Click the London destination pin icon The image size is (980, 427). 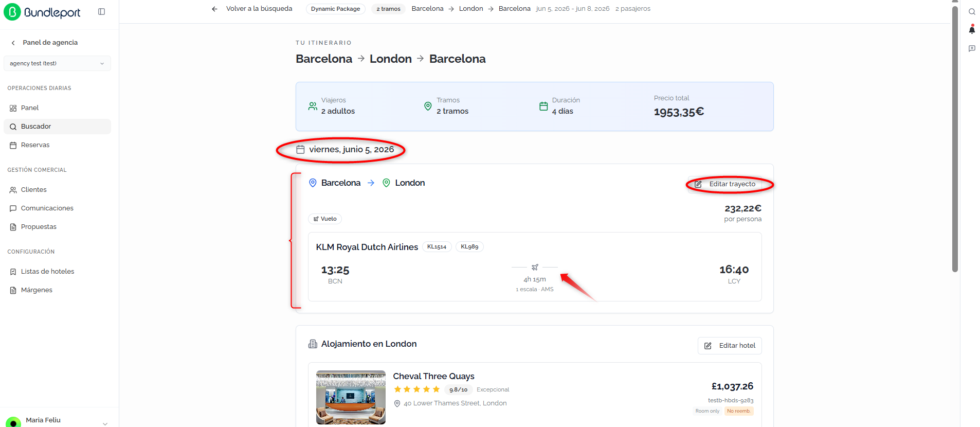[x=387, y=183]
